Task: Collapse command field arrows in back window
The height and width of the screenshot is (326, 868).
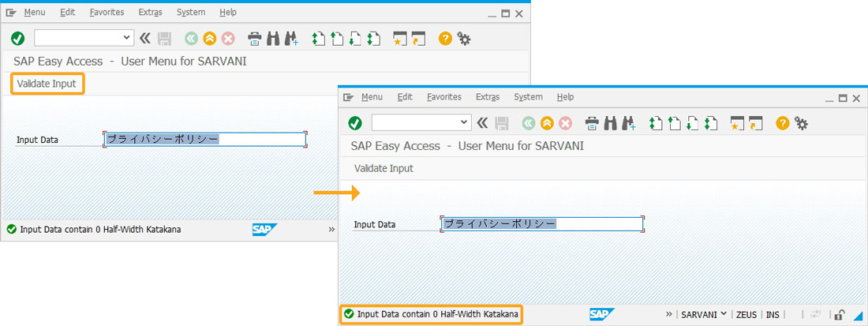Action: click(x=145, y=38)
